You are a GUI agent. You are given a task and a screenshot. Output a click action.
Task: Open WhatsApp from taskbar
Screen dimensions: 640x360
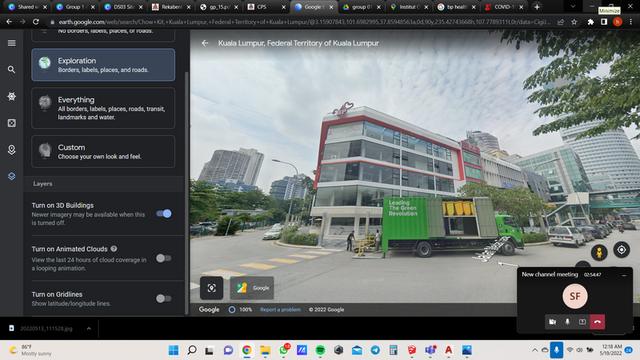tap(284, 350)
